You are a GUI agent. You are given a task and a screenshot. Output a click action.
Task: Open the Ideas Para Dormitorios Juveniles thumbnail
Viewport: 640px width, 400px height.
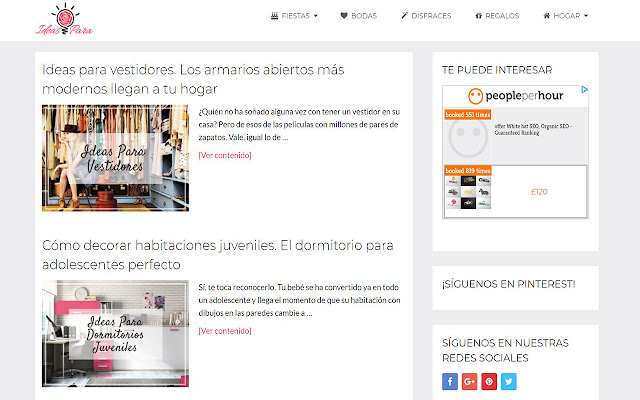click(x=115, y=333)
